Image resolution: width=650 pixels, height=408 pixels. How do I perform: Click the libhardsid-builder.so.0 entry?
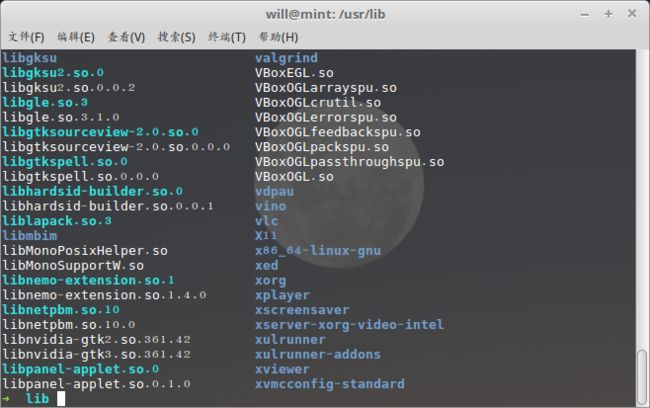click(92, 192)
